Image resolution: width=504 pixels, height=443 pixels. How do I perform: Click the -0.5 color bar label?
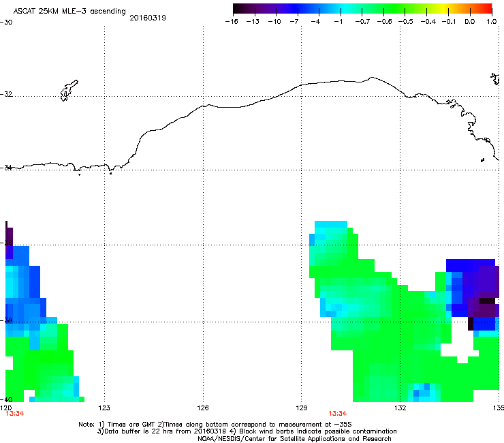pos(406,22)
